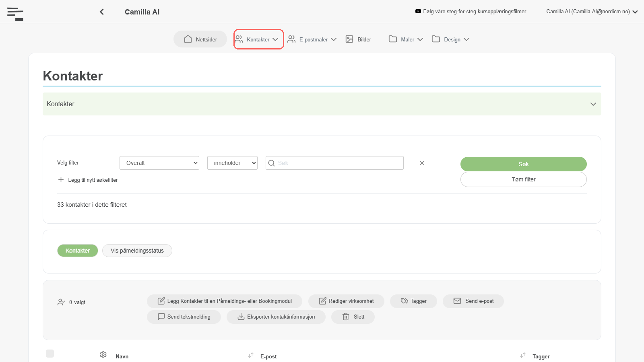Open the inneholder condition dropdown
Screen dimensions: 644x362
pyautogui.click(x=232, y=163)
